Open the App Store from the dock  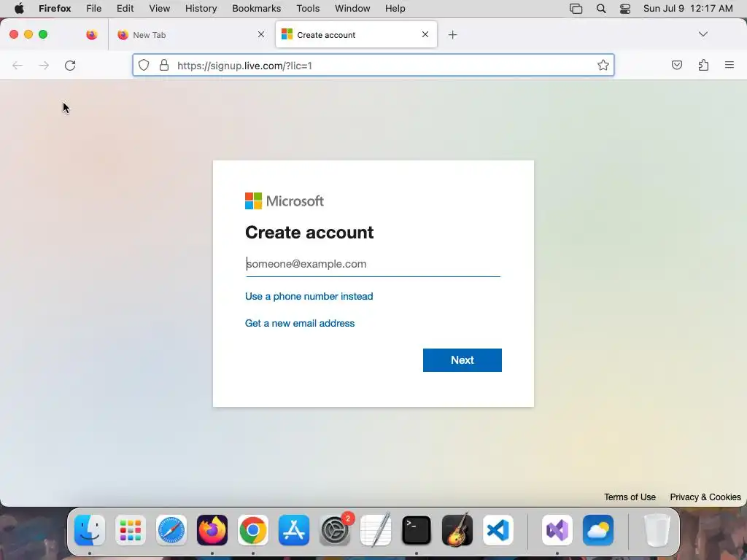click(294, 530)
